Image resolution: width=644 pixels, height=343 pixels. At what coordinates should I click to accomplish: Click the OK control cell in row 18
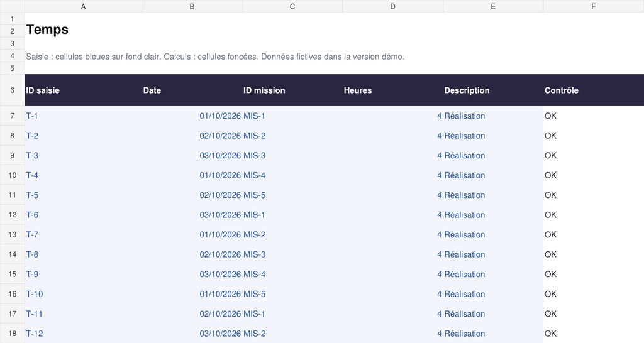click(594, 333)
